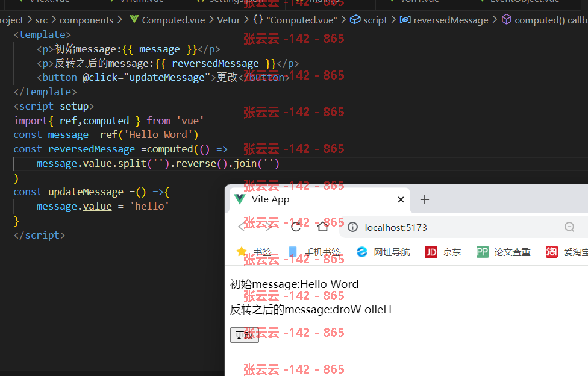Click the opening <template> tag
The width and height of the screenshot is (588, 376).
pyautogui.click(x=42, y=34)
